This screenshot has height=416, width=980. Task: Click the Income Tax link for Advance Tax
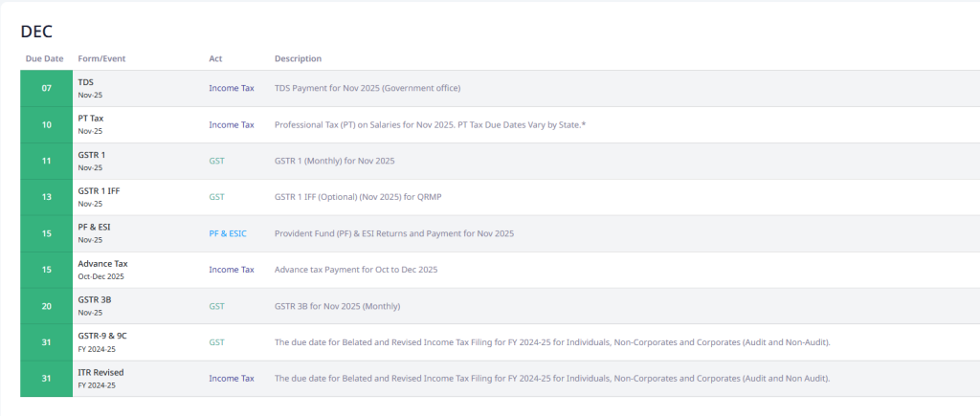click(232, 270)
